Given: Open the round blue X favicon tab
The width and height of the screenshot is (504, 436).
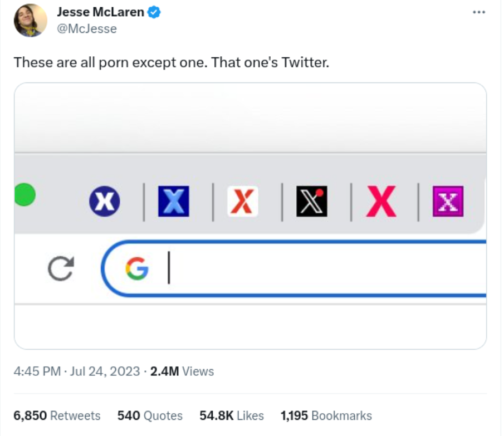Looking at the screenshot, I should [105, 202].
